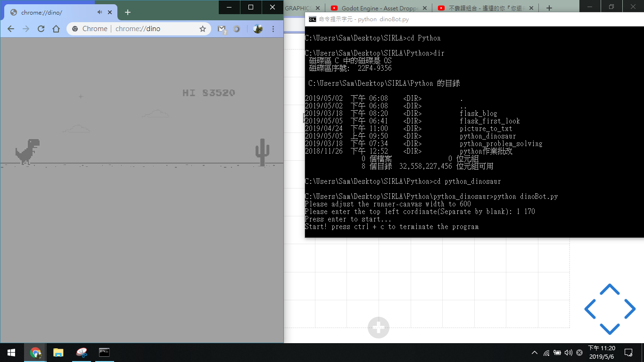Open the Gmail checker extension icon

[x=222, y=29]
